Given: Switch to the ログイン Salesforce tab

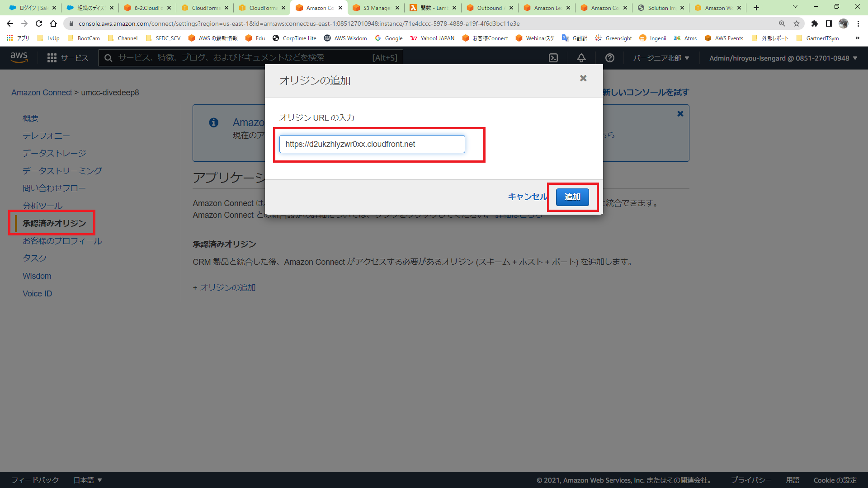Looking at the screenshot, I should tap(33, 8).
